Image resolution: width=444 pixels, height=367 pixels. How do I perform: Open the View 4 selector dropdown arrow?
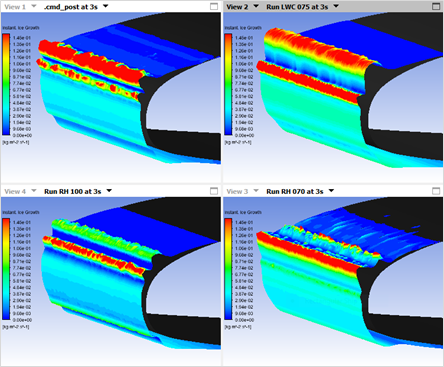pyautogui.click(x=34, y=191)
